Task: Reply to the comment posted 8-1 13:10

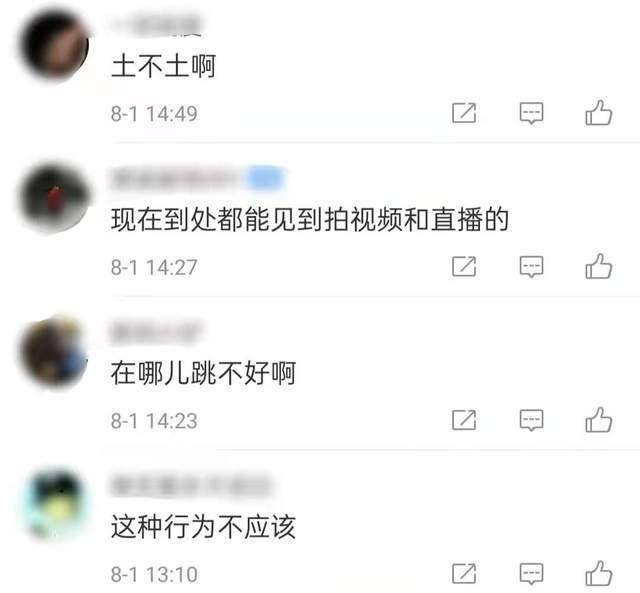Action: click(x=531, y=574)
